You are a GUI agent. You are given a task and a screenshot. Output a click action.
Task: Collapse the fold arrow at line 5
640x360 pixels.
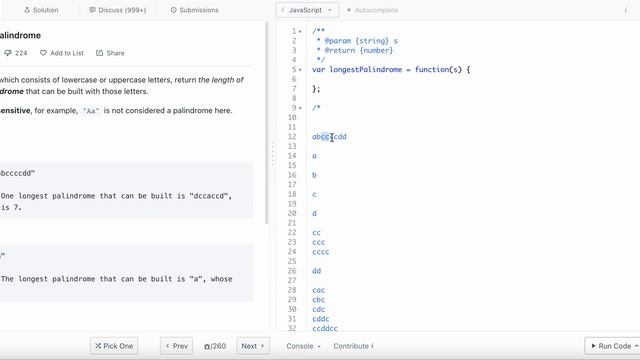click(x=300, y=69)
